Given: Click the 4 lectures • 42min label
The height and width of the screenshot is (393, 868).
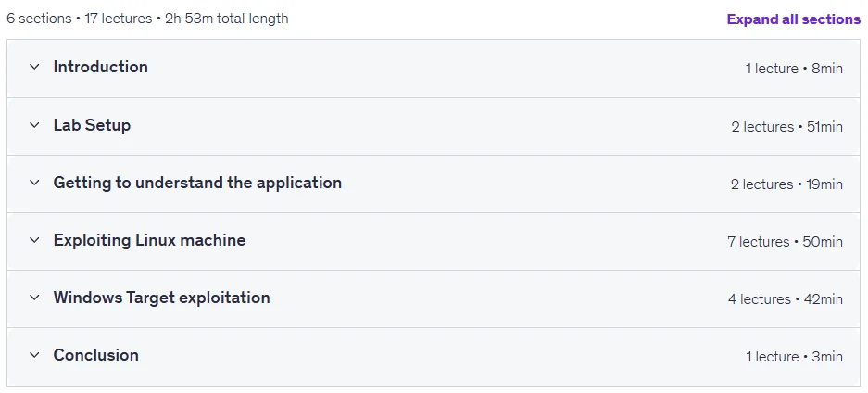Looking at the screenshot, I should coord(786,299).
